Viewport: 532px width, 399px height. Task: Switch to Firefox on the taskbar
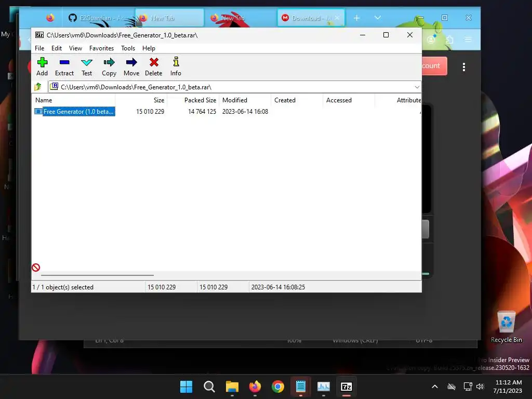(x=255, y=387)
